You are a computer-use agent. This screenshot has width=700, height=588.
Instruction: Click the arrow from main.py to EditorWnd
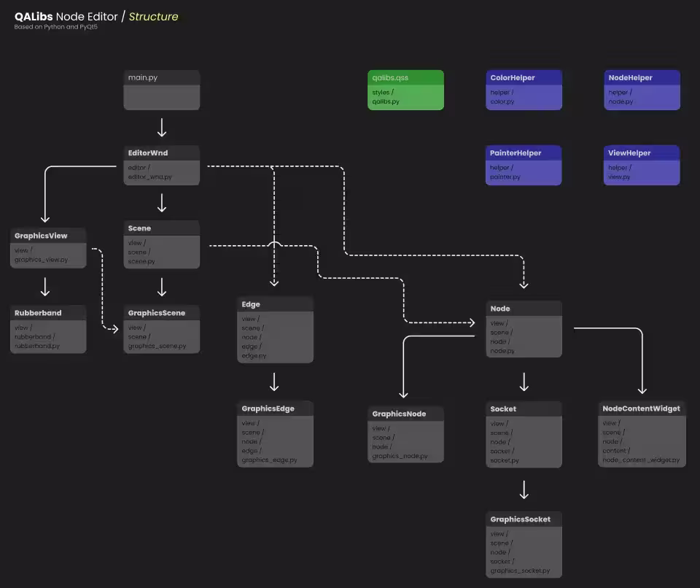pyautogui.click(x=162, y=128)
